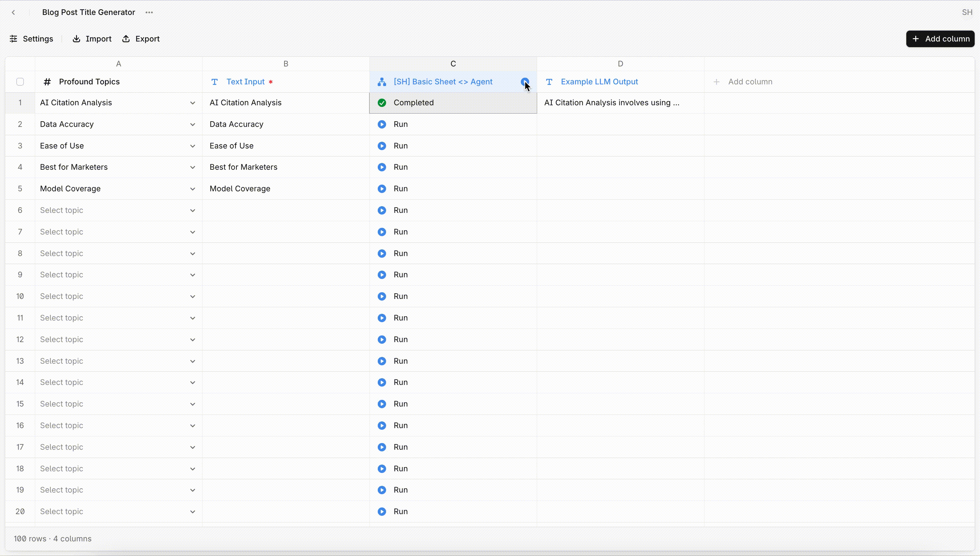Screen dimensions: 980x556
Task: Click the inline Add column header link
Action: point(743,82)
